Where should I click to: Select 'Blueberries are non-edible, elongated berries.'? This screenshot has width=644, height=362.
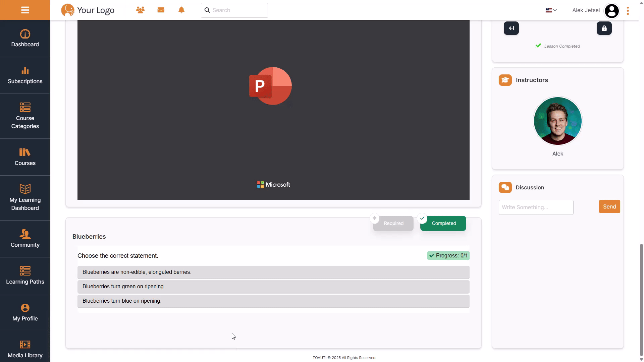273,272
